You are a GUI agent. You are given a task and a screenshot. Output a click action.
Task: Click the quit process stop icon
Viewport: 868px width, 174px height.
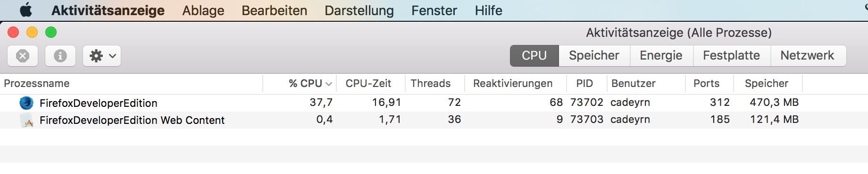tap(23, 56)
